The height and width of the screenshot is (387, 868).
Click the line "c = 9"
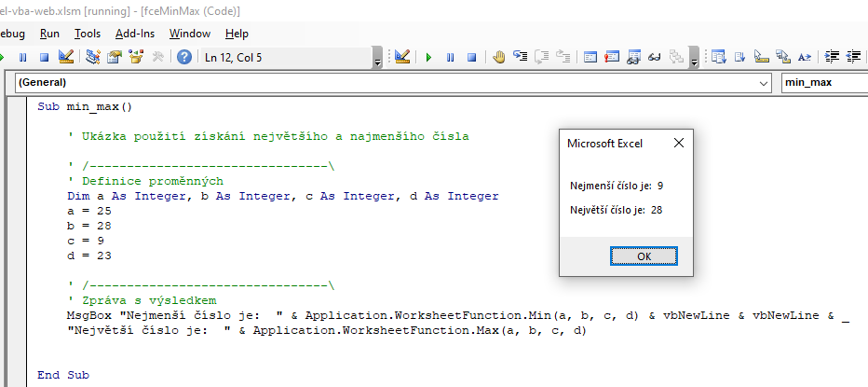pyautogui.click(x=86, y=242)
